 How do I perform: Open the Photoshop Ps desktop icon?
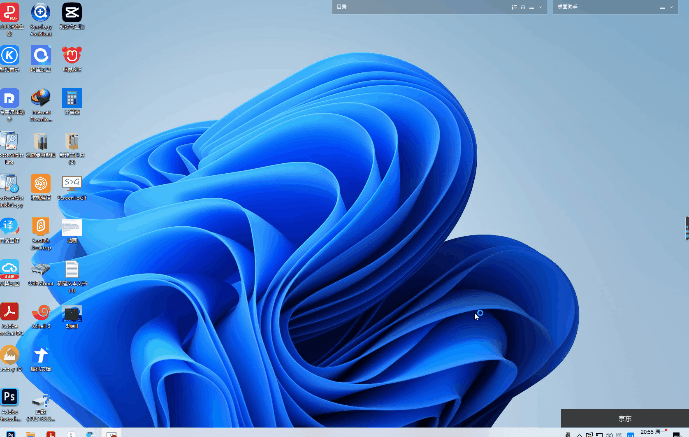10,397
